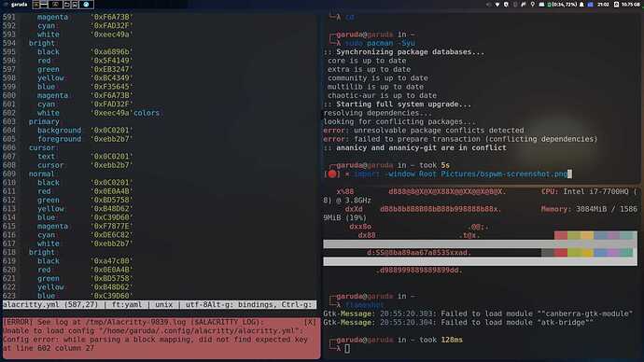The width and height of the screenshot is (644, 362).
Task: Click 'cursor:' key on line 606
Action: 44,147
